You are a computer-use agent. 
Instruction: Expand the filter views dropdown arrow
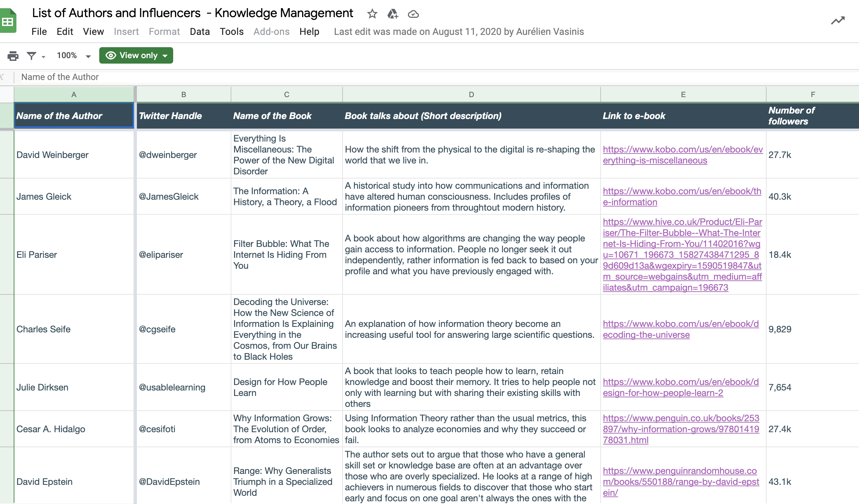(43, 57)
